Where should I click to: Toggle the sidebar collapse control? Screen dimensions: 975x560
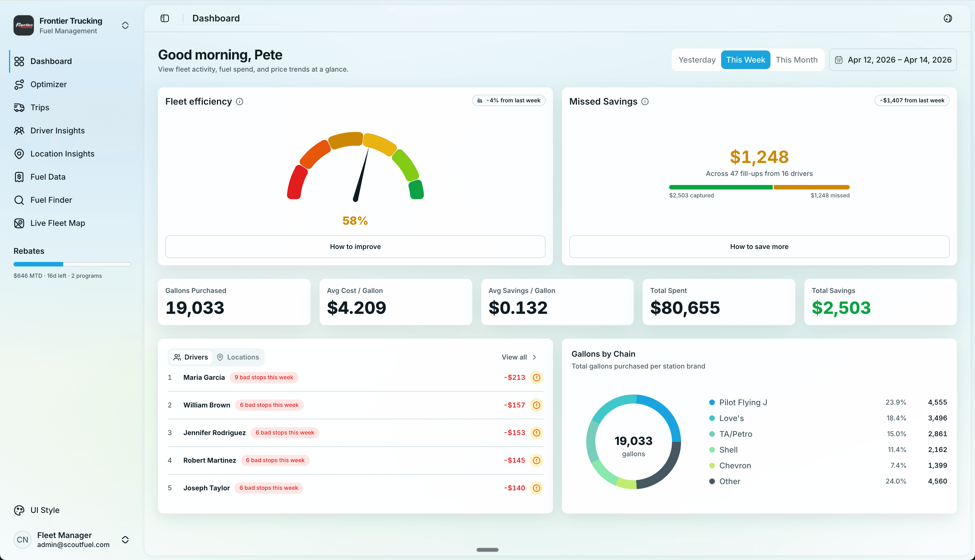(x=165, y=18)
